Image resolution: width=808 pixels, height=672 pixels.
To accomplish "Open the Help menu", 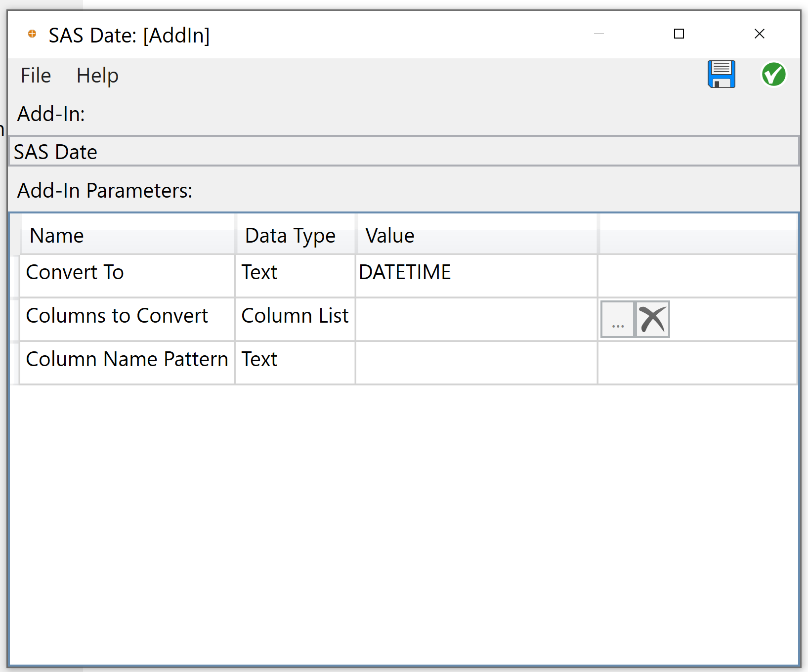I will [97, 75].
